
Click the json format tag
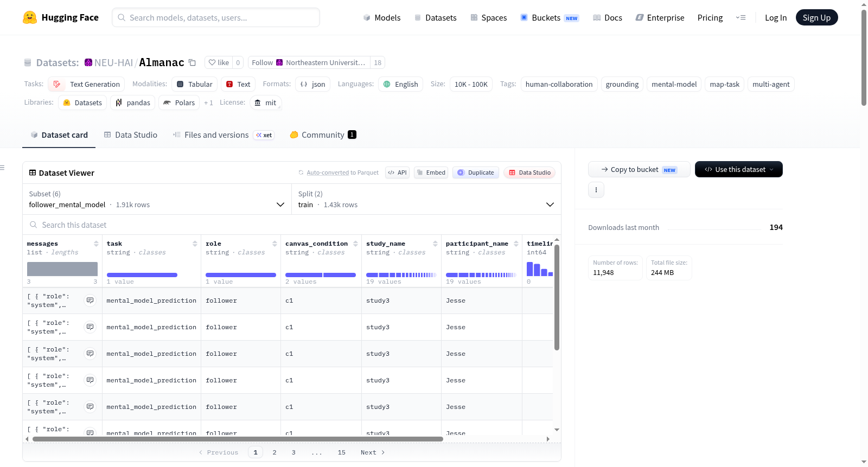(x=313, y=84)
